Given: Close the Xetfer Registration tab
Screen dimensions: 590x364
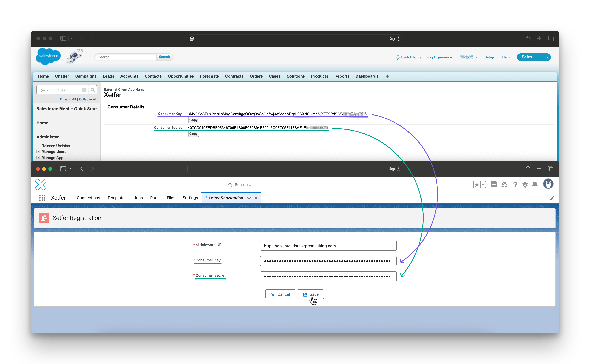Looking at the screenshot, I should coord(256,198).
